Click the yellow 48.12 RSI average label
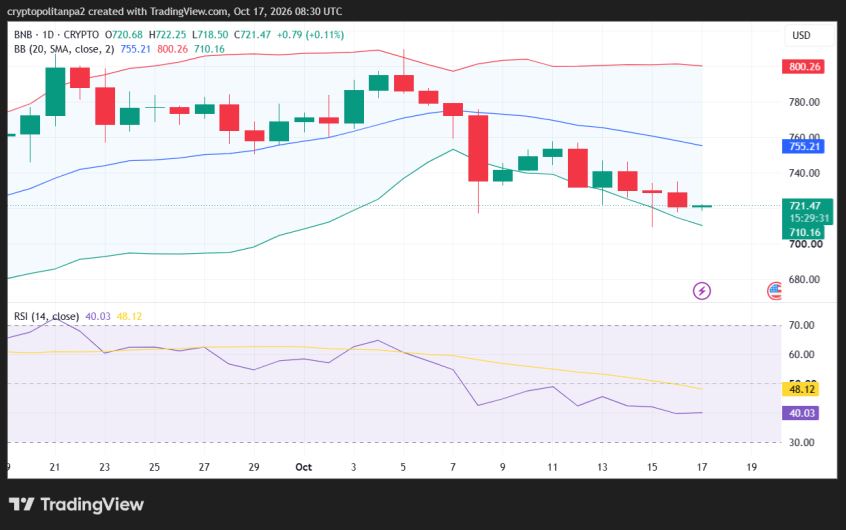846x530 pixels. click(x=801, y=389)
